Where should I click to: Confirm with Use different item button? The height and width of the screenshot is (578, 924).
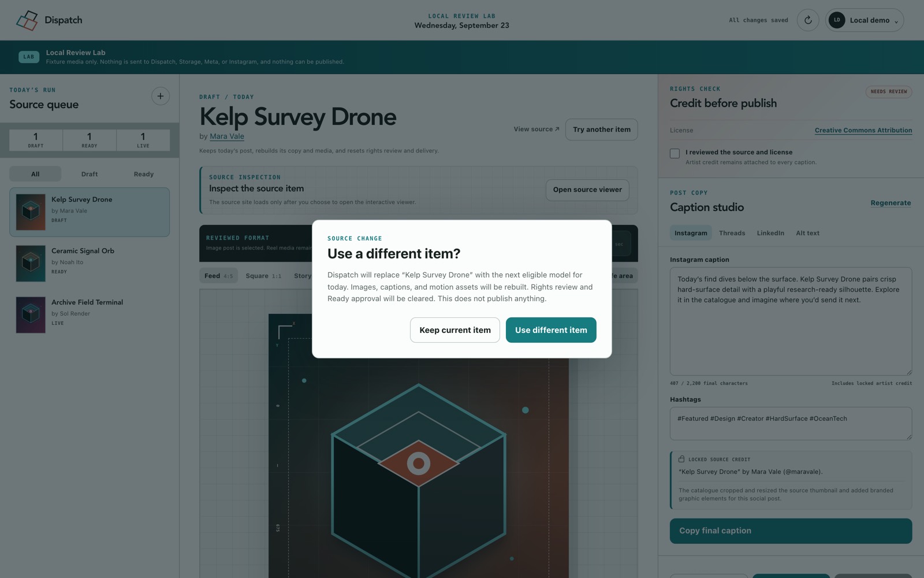click(551, 330)
